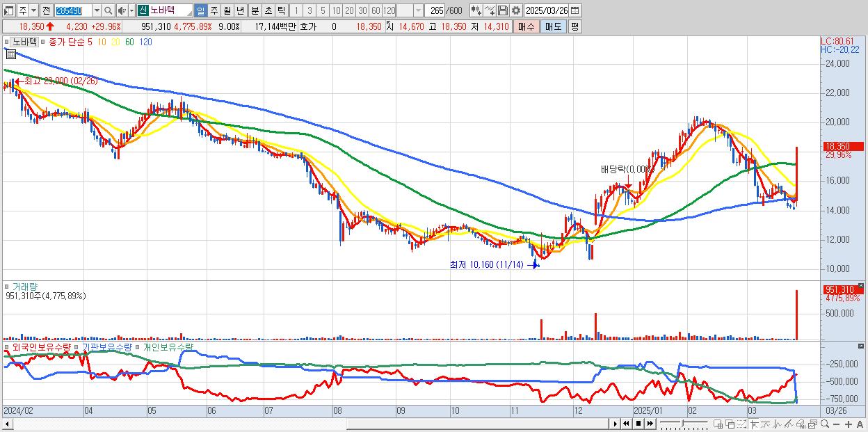
Task: Click the save chart floppy disk icon
Action: 503,10
